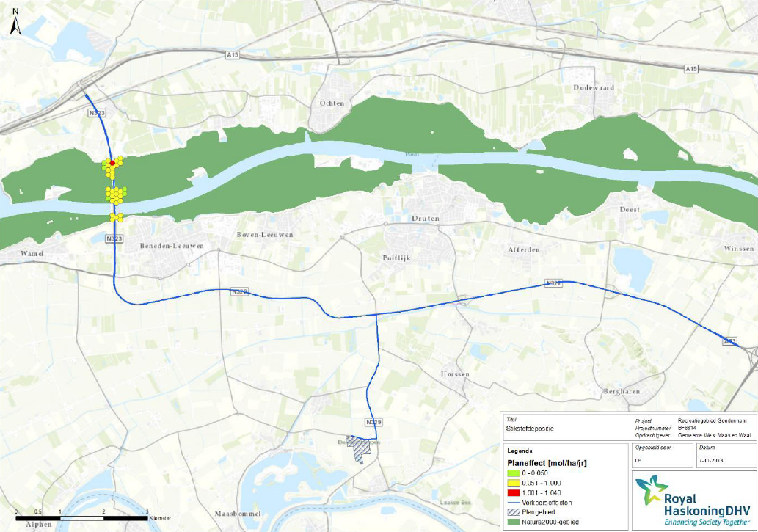
Task: Click the date 7-11-2018
Action: pyautogui.click(x=711, y=460)
